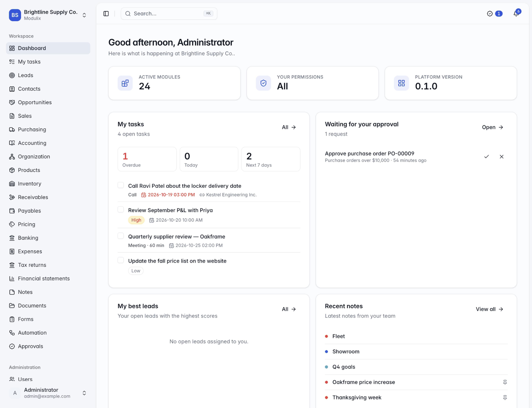
Task: Open Purchasing in sidebar
Action: [x=48, y=129]
